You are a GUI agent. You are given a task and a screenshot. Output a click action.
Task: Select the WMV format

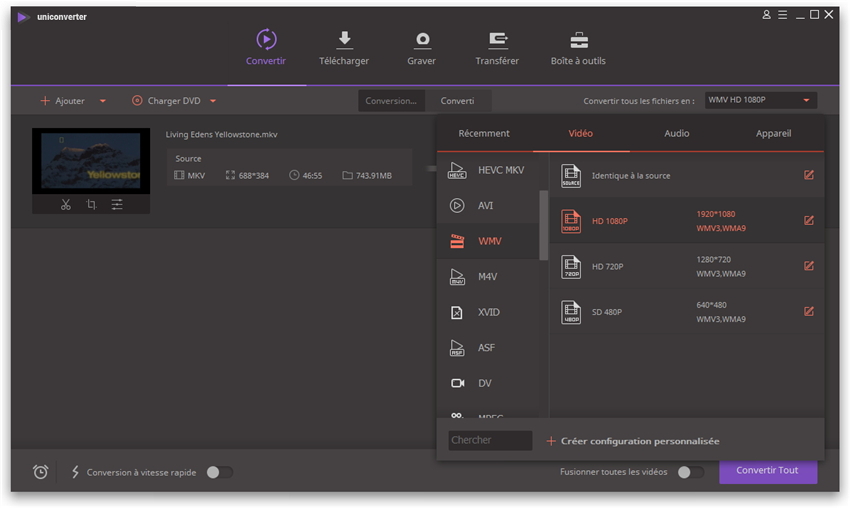point(488,241)
